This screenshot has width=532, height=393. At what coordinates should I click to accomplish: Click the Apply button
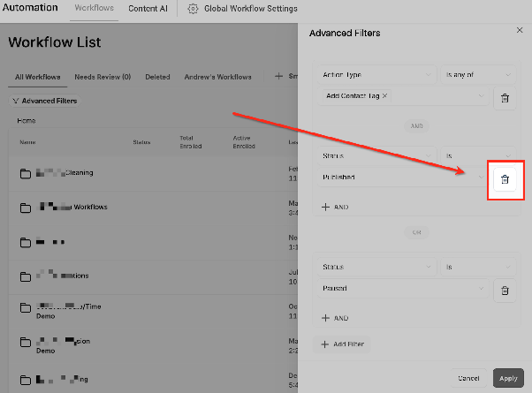pyautogui.click(x=508, y=378)
